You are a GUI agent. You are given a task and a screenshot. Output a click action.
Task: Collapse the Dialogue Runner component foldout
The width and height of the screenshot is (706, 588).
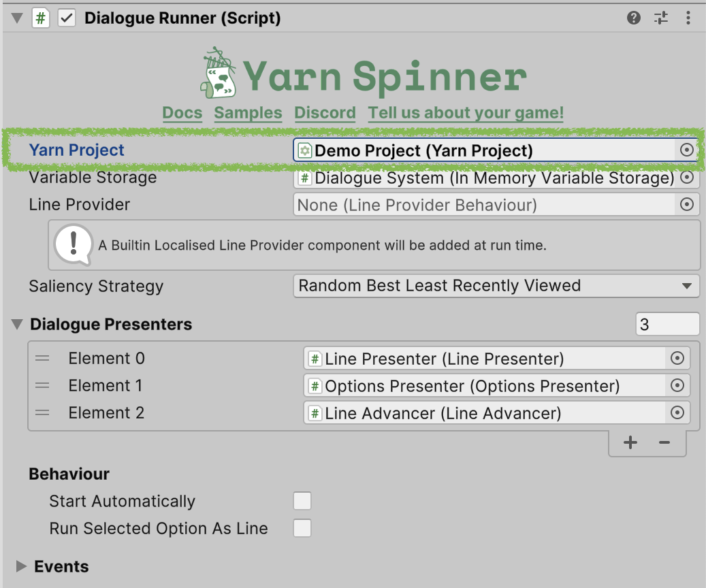click(17, 18)
